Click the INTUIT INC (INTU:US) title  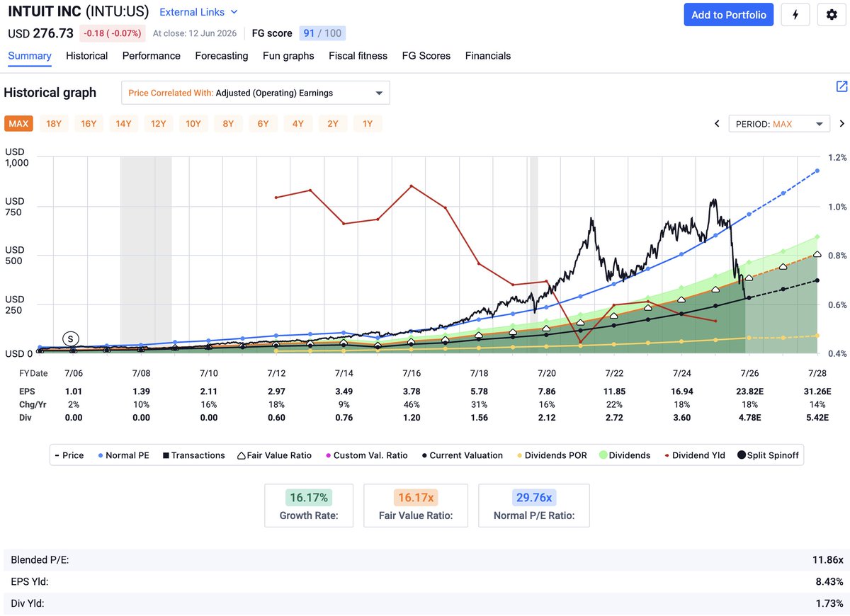tap(78, 12)
